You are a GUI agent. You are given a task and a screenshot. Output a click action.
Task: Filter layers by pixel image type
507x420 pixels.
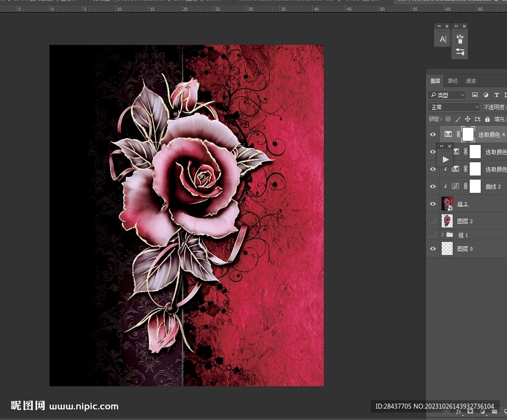coord(475,94)
